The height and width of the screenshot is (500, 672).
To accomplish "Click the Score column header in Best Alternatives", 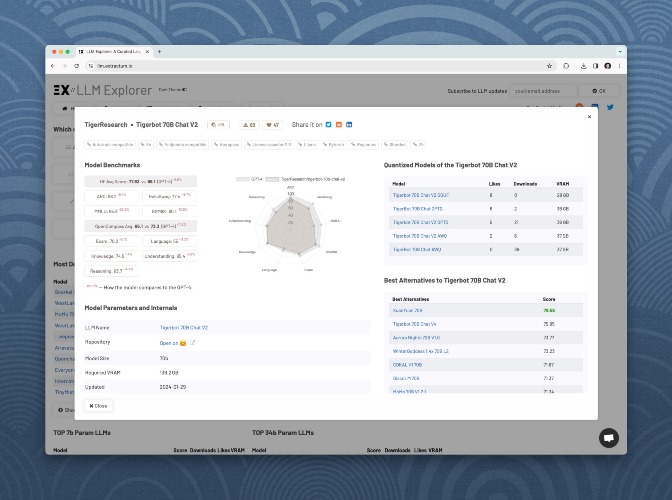I will pyautogui.click(x=549, y=299).
